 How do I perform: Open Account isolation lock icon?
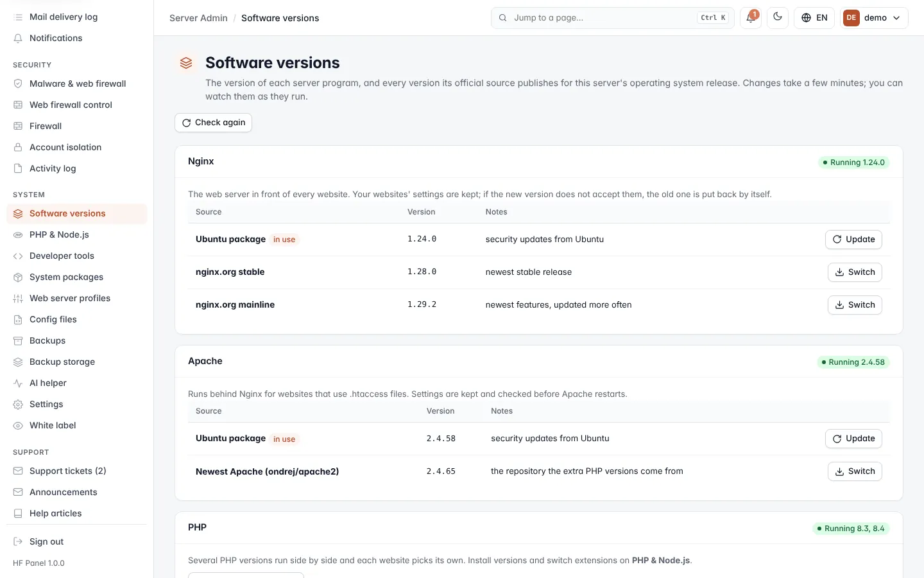(18, 148)
